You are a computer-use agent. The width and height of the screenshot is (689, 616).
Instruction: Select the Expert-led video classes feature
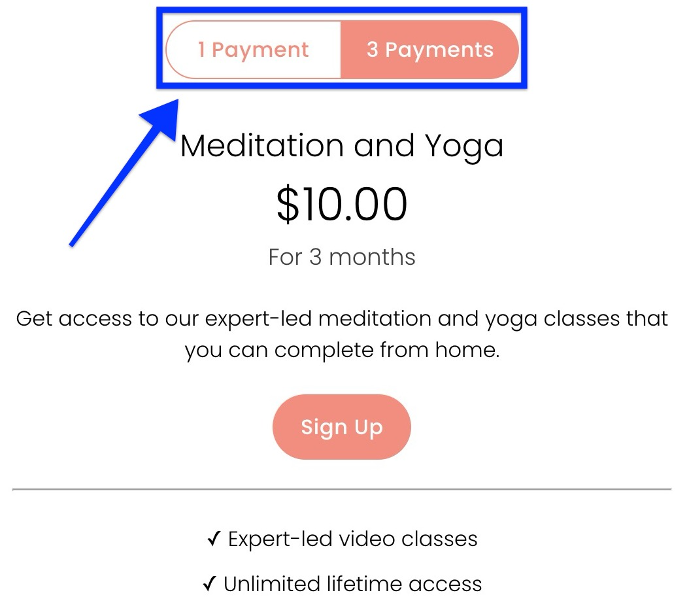click(352, 538)
